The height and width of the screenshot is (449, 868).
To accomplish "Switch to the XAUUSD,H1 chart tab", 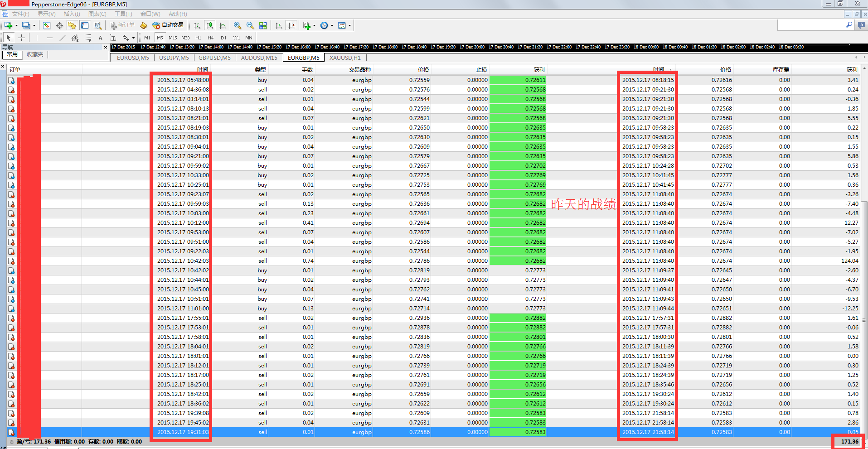I will click(x=345, y=58).
